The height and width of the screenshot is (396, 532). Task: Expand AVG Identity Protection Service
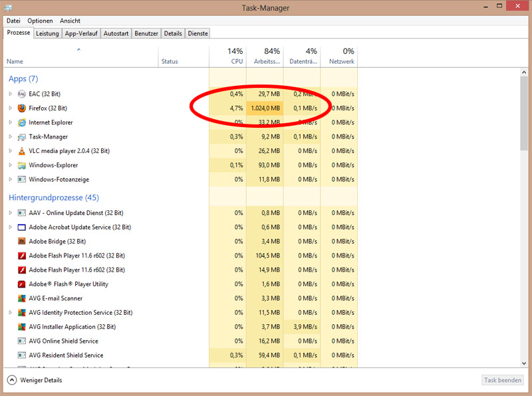point(10,312)
